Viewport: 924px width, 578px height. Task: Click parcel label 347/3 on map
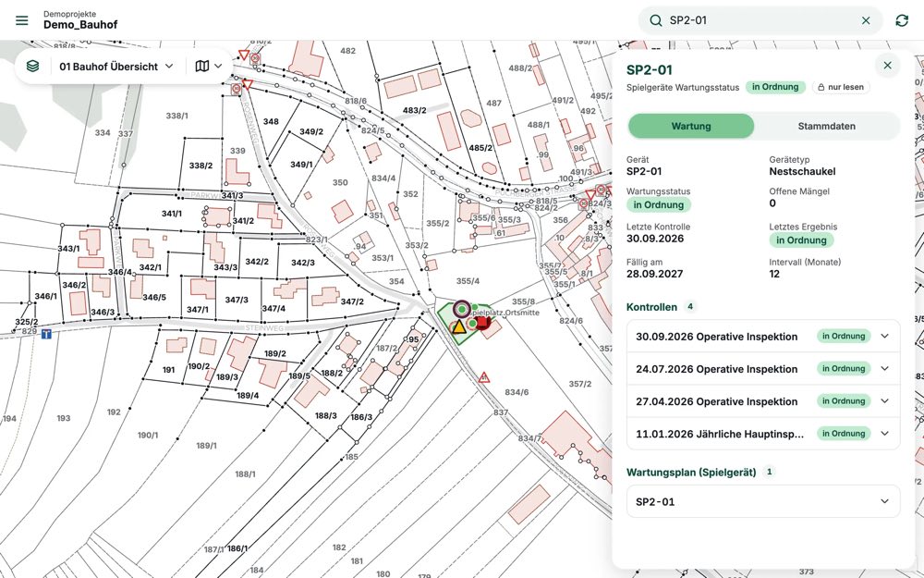pyautogui.click(x=237, y=301)
